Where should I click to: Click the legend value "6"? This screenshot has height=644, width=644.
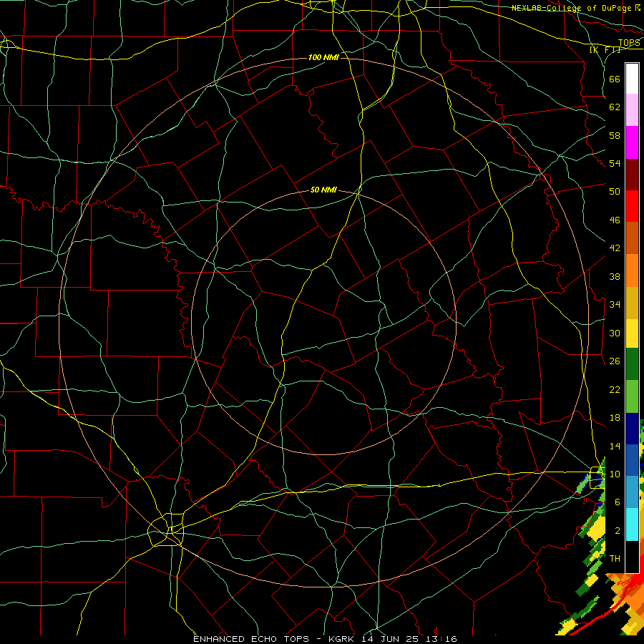click(617, 502)
